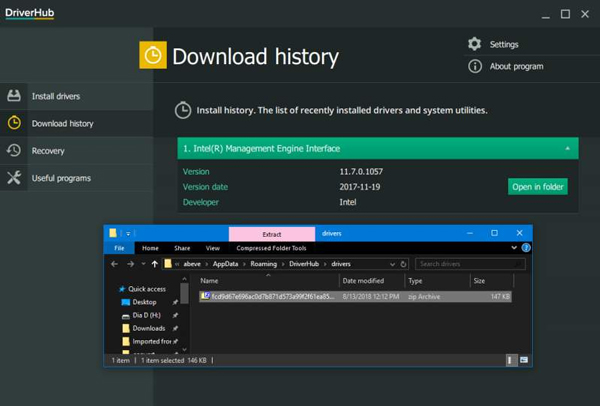Click the refresh button in Explorer address bar
Image resolution: width=600 pixels, height=406 pixels.
405,264
